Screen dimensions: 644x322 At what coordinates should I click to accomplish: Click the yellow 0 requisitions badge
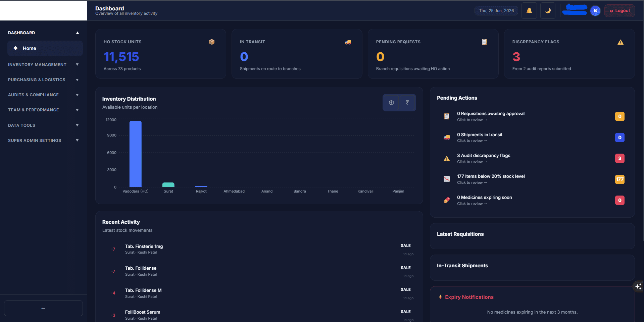(620, 116)
